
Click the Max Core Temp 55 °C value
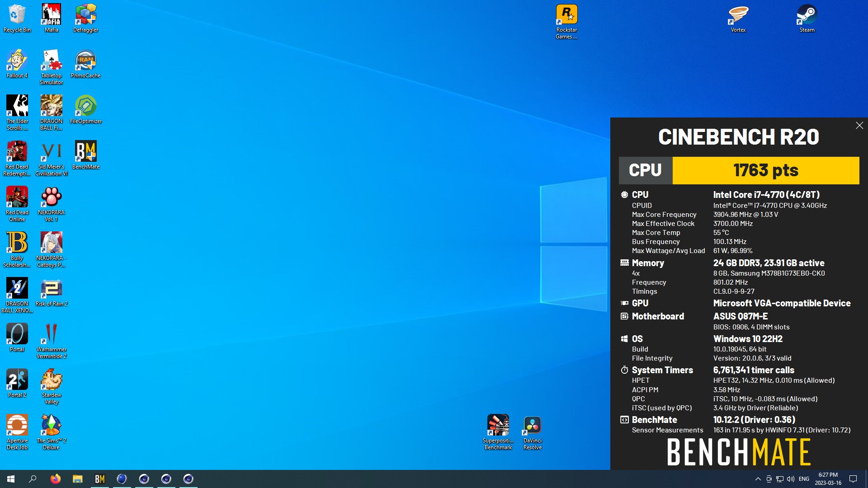(721, 233)
